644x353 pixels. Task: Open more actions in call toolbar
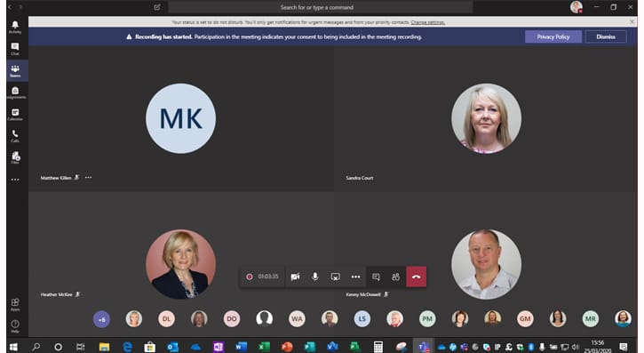pyautogui.click(x=355, y=277)
